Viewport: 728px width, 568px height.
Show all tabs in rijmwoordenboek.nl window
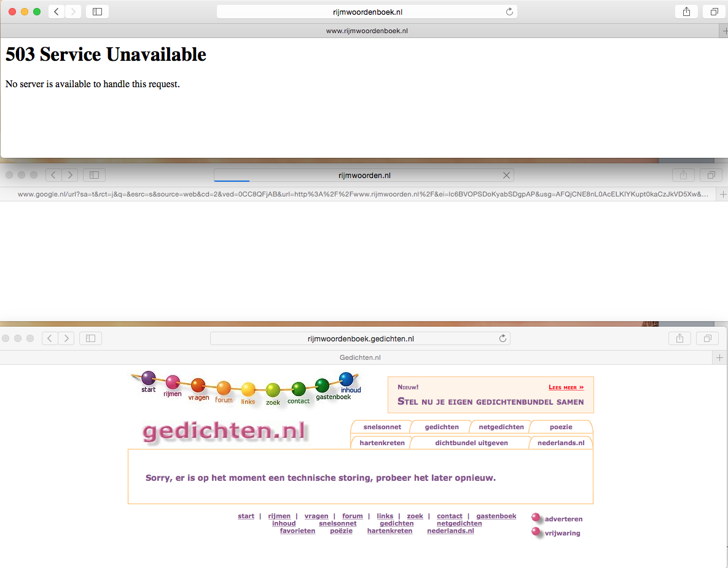coord(714,12)
